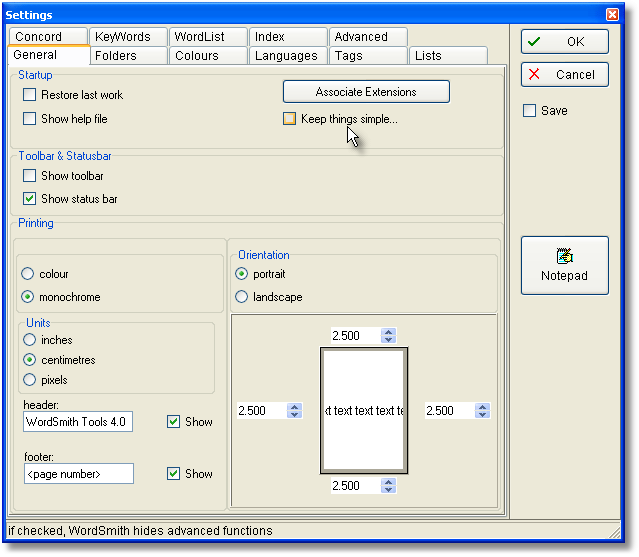The width and height of the screenshot is (639, 557).
Task: Click the left margin 2.500 field
Action: (262, 410)
